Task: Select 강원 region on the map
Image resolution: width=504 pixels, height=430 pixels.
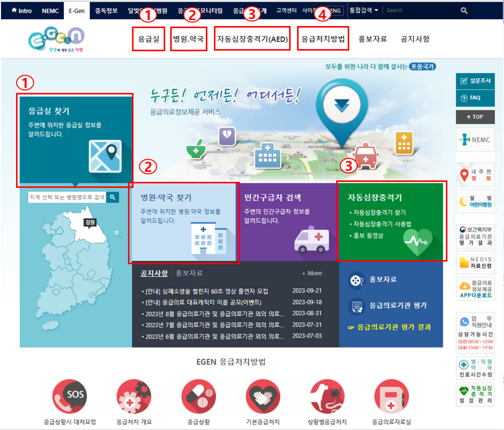Action: (90, 223)
